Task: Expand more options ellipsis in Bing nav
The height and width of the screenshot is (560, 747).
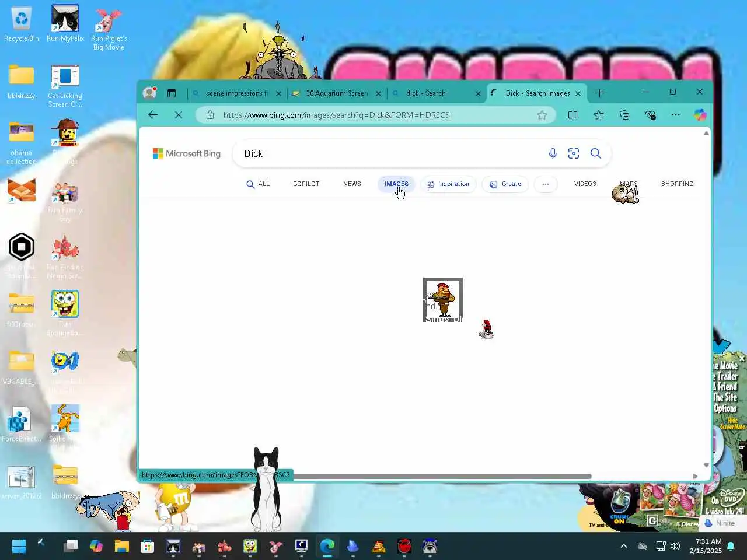Action: [x=546, y=184]
